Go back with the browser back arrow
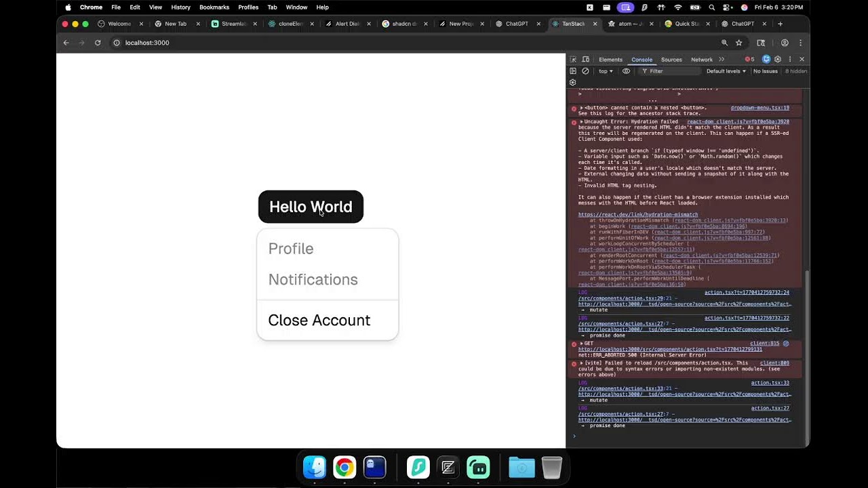 click(66, 43)
